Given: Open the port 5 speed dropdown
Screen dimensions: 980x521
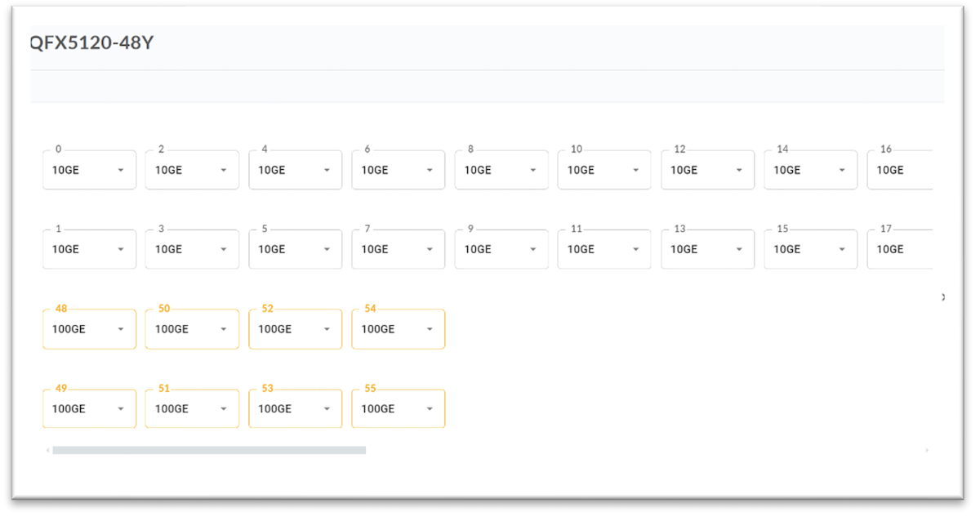Looking at the screenshot, I should point(296,249).
